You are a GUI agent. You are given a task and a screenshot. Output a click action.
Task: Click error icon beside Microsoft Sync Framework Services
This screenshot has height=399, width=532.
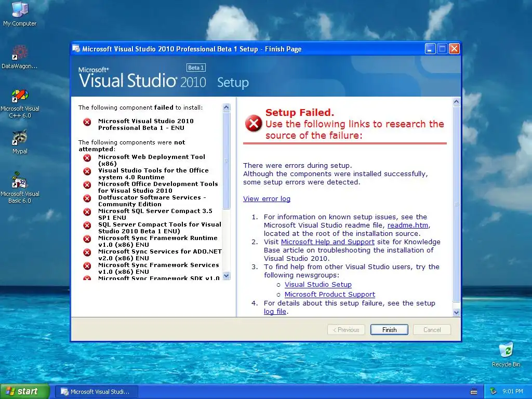pos(87,266)
